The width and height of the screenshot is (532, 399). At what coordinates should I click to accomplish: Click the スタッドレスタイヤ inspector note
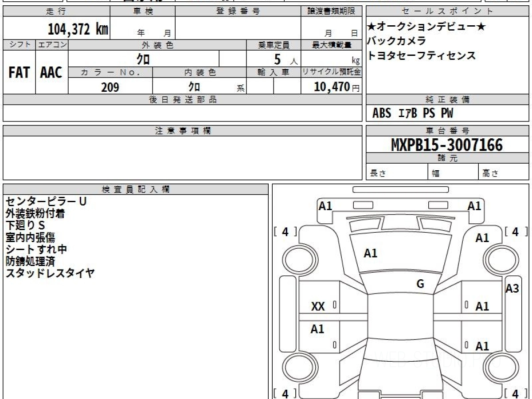pos(50,273)
